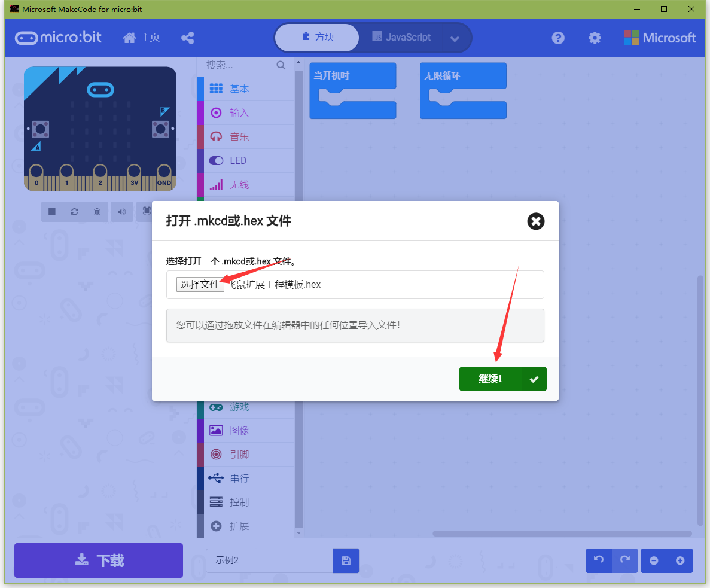The height and width of the screenshot is (588, 710).
Task: Select the LED category in the toolbox
Action: click(x=239, y=160)
